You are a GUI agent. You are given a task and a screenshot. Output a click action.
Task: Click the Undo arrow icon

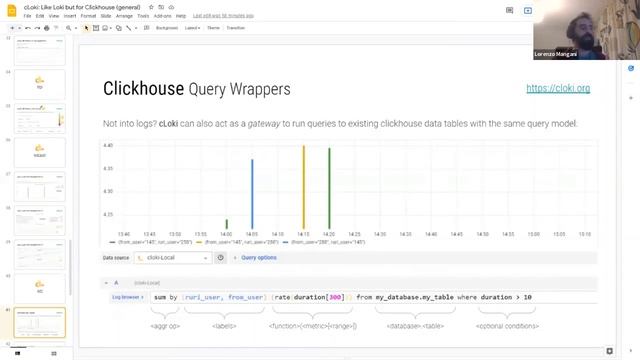pyautogui.click(x=28, y=28)
